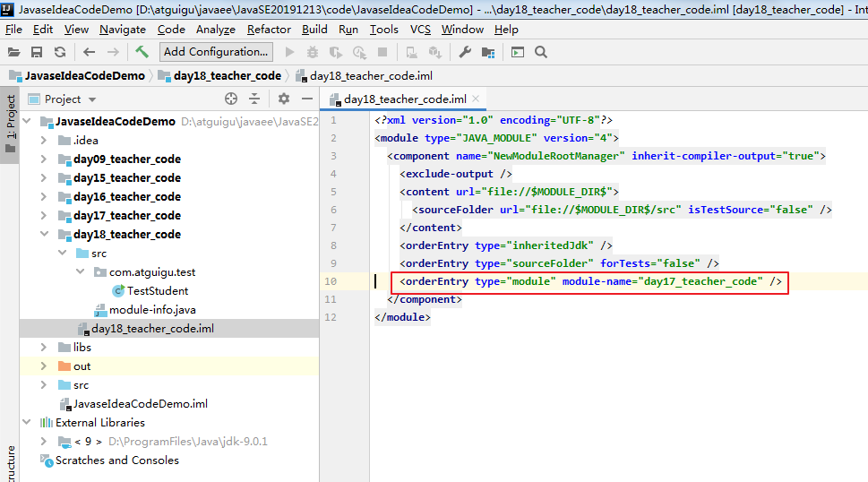Viewport: 868px width, 482px height.
Task: Click the Commit VCS icon
Action: (435, 52)
